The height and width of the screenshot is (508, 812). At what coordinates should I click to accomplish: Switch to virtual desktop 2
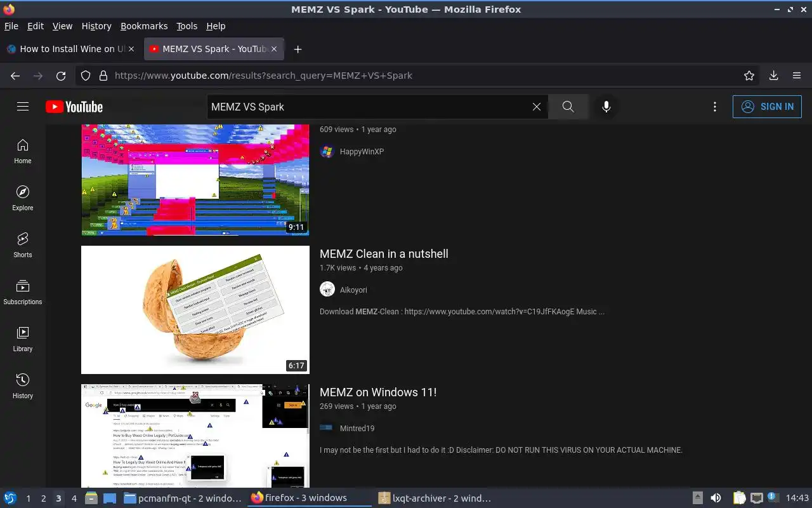coord(44,498)
